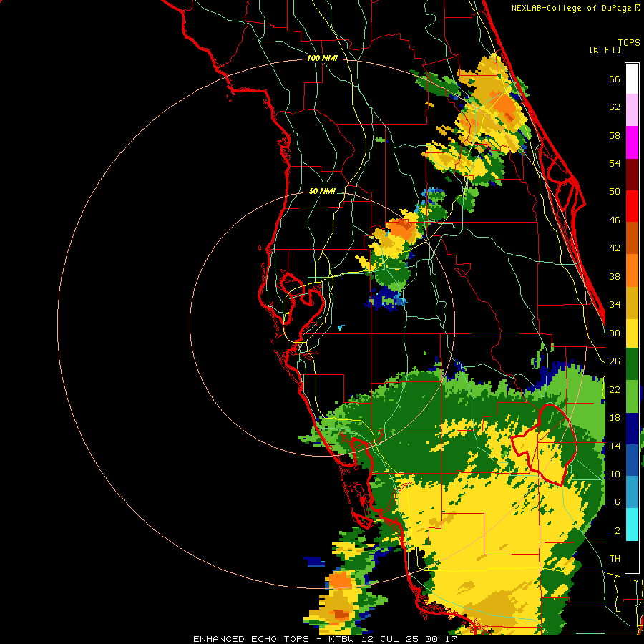Click the 58 legend value
The height and width of the screenshot is (644, 644).
point(615,135)
